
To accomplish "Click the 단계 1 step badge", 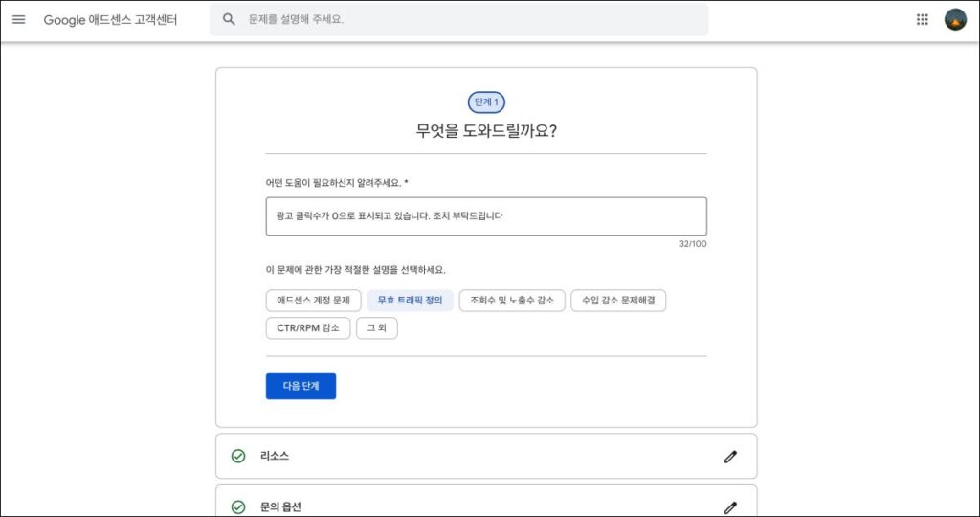I will tap(486, 101).
